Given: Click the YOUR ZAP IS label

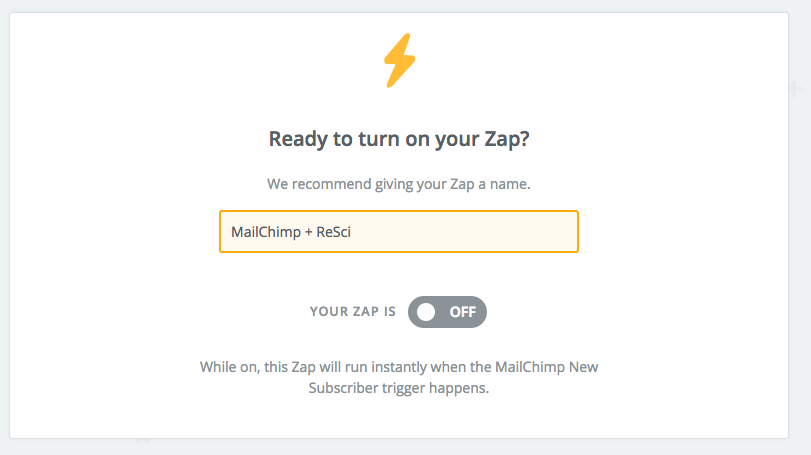Looking at the screenshot, I should (x=353, y=312).
